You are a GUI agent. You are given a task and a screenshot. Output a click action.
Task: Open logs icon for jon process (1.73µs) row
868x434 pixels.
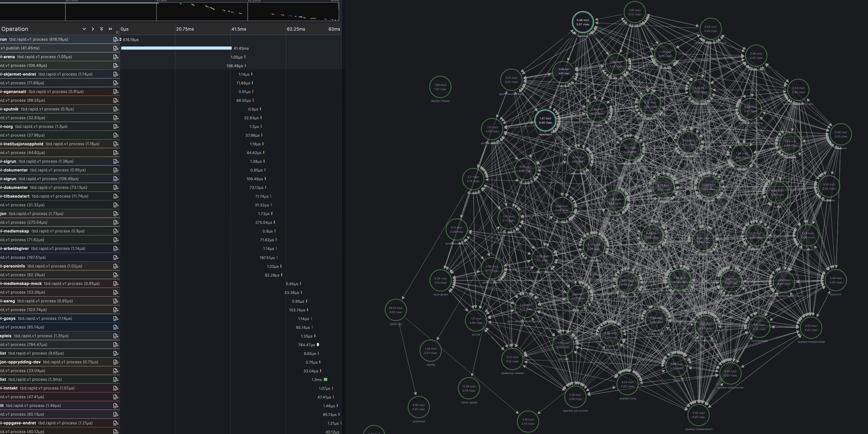pyautogui.click(x=116, y=214)
